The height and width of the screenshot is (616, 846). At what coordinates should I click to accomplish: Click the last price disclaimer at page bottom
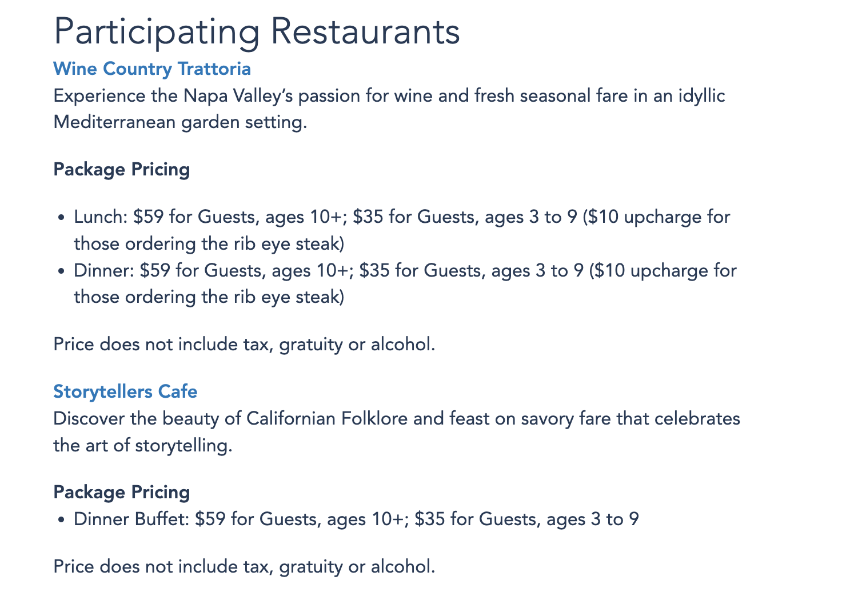point(244,566)
